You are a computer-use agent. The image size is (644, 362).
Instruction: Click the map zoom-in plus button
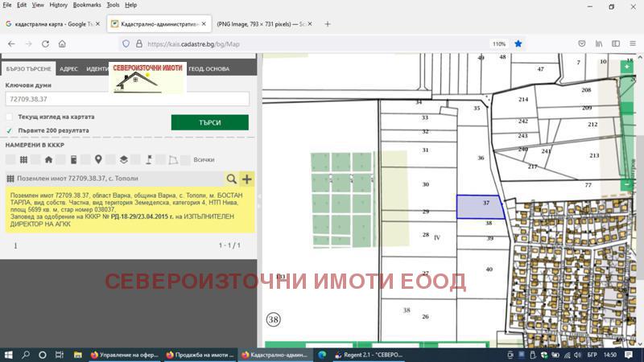tap(627, 68)
